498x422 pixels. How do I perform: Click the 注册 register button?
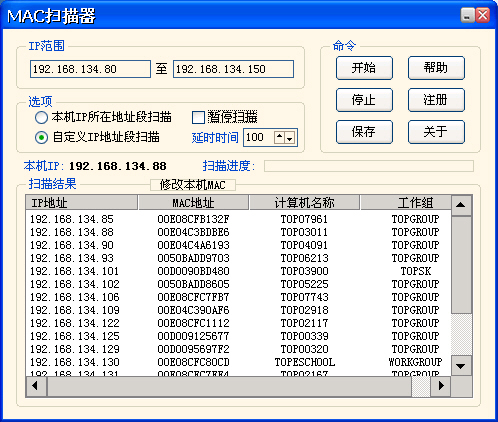436,100
